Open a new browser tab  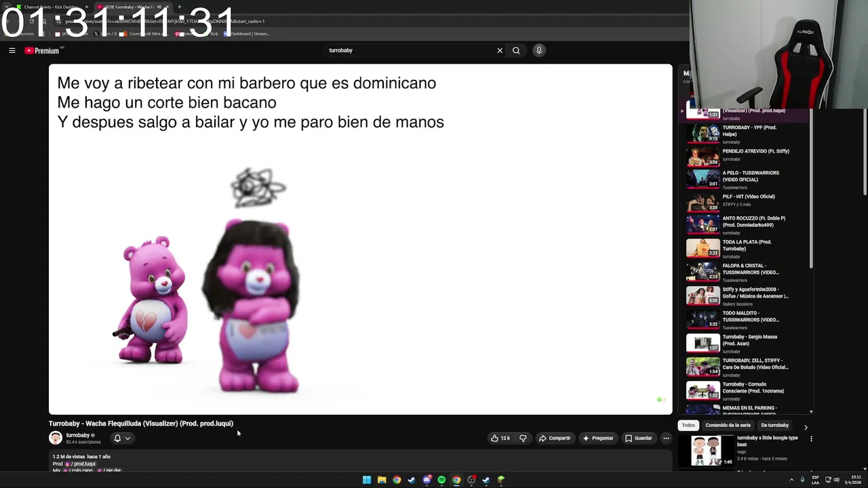click(179, 7)
